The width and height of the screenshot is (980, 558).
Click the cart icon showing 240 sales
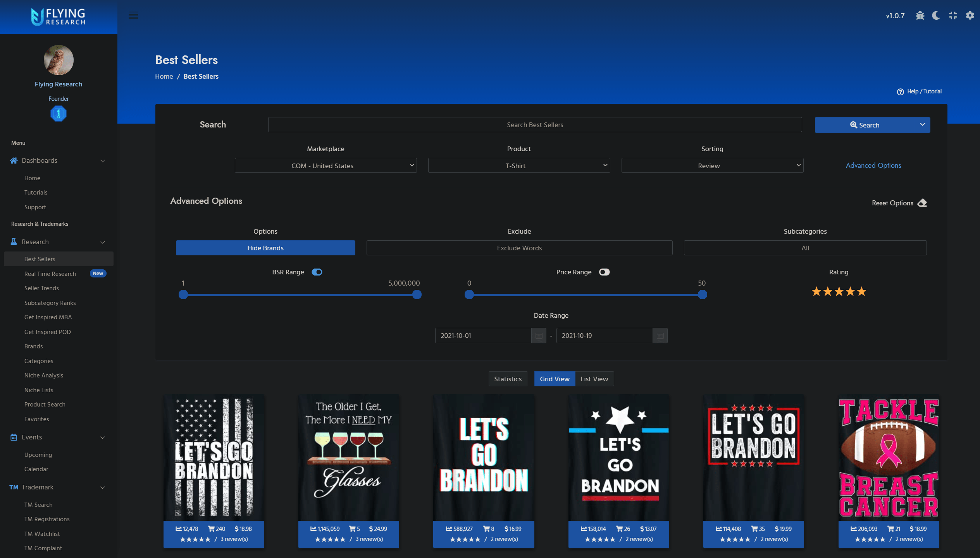coord(211,529)
